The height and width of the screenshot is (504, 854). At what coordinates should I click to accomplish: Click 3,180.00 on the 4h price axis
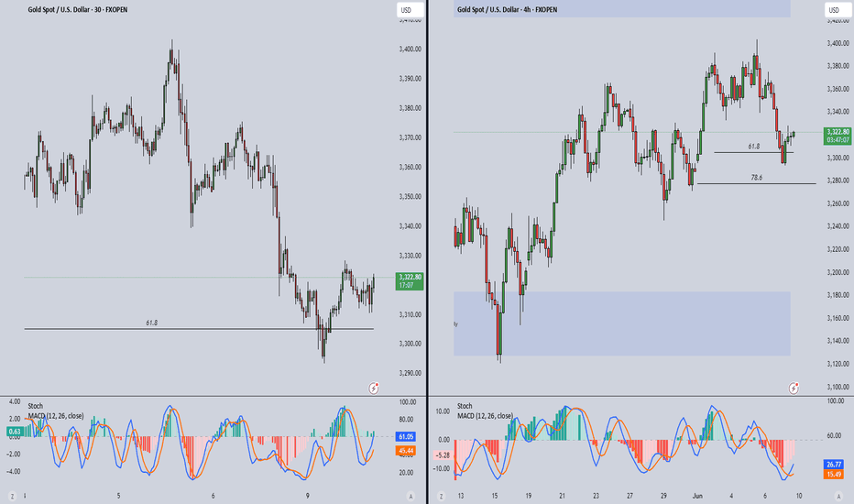tap(838, 295)
